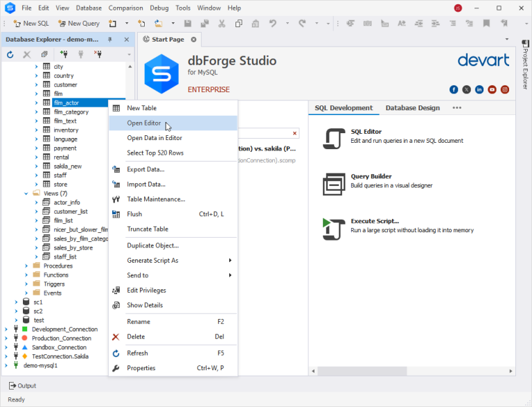Image resolution: width=532 pixels, height=407 pixels.
Task: Expand the Production_Connection node
Action: 6,338
